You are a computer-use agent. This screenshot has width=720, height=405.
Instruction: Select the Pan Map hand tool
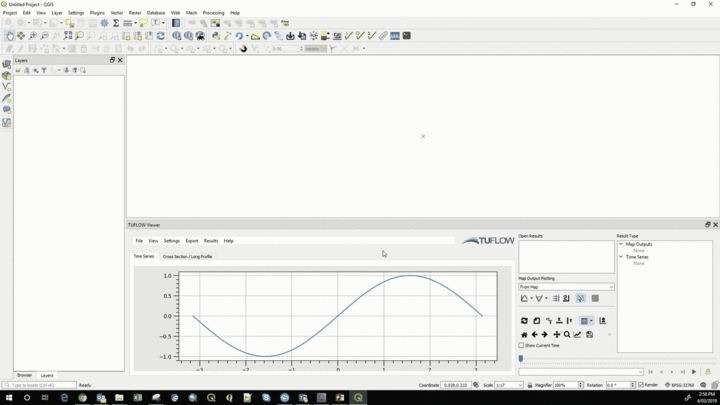coord(9,36)
